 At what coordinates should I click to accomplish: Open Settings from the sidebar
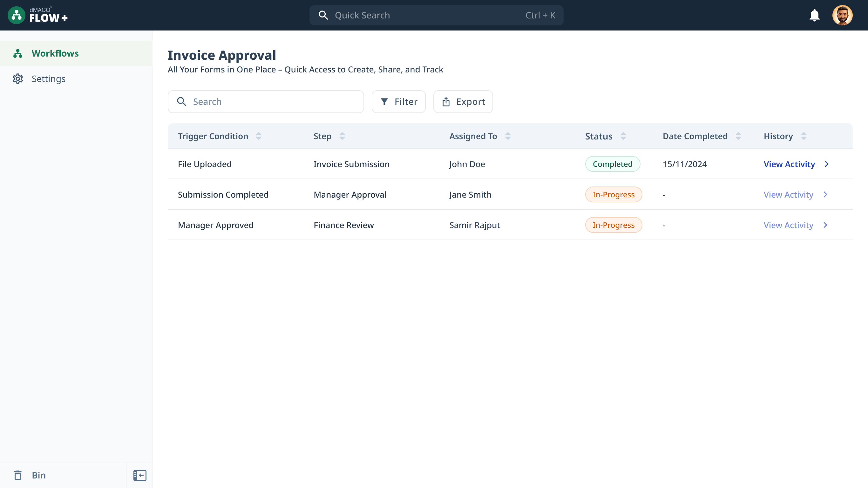tap(49, 79)
